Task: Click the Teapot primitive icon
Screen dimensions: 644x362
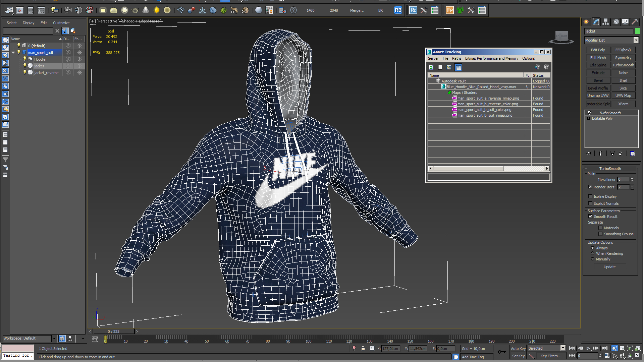Action: (x=135, y=10)
